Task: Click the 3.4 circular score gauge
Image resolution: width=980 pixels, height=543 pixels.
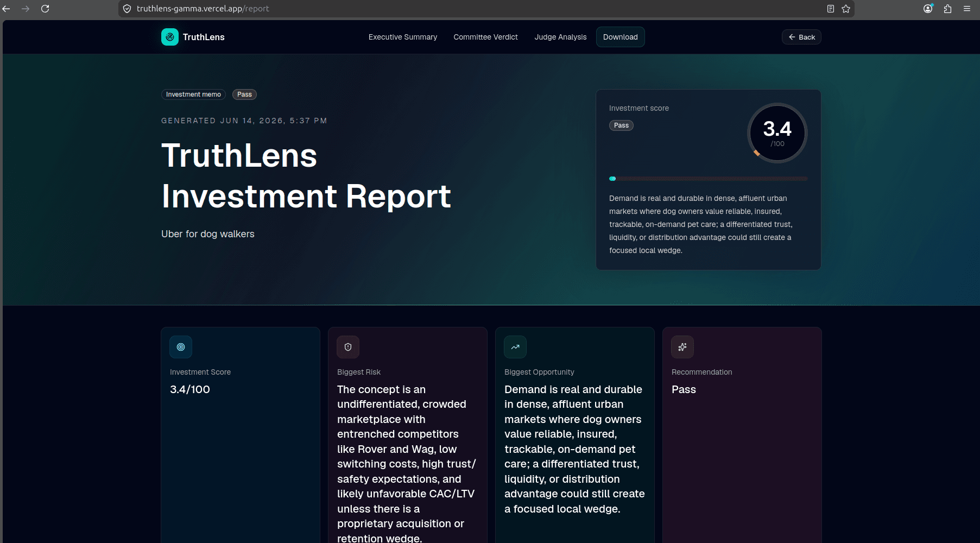Action: click(777, 132)
